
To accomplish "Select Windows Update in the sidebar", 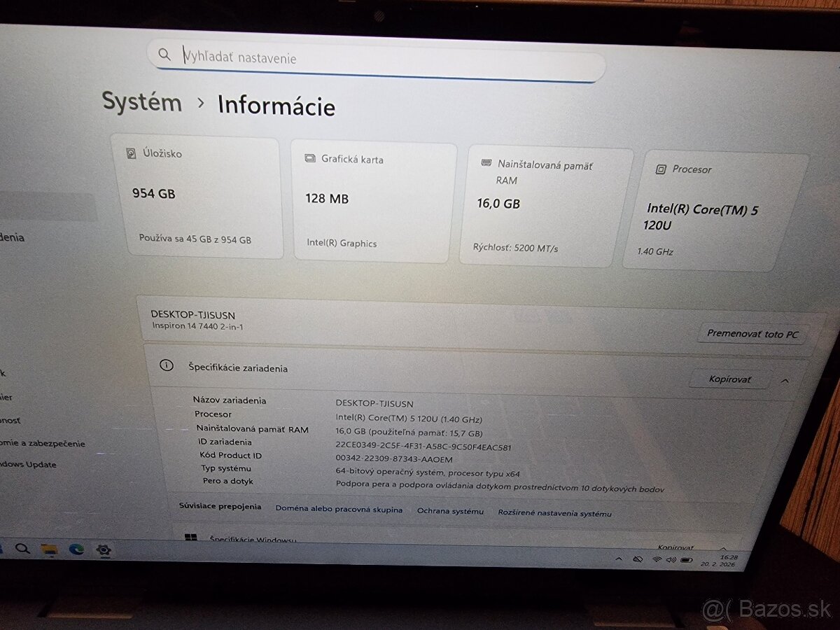I will tap(28, 464).
